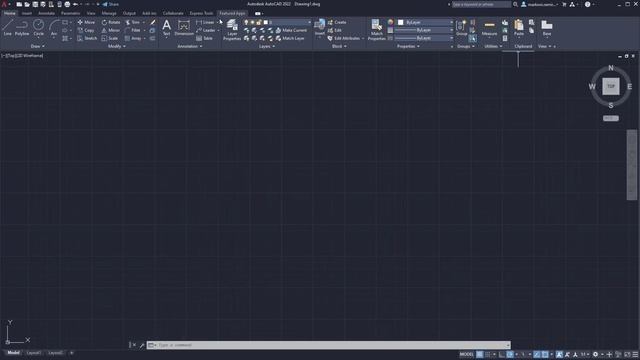Click Make Current layer button
This screenshot has height=360, width=640.
coord(291,30)
